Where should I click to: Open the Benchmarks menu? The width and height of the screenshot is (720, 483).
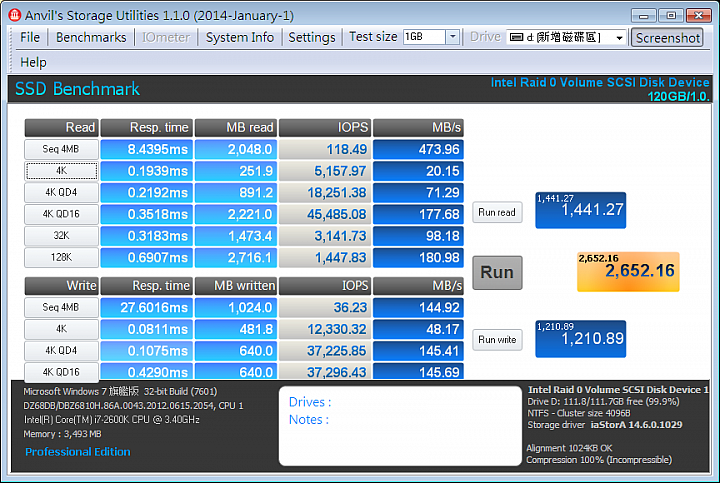click(91, 37)
